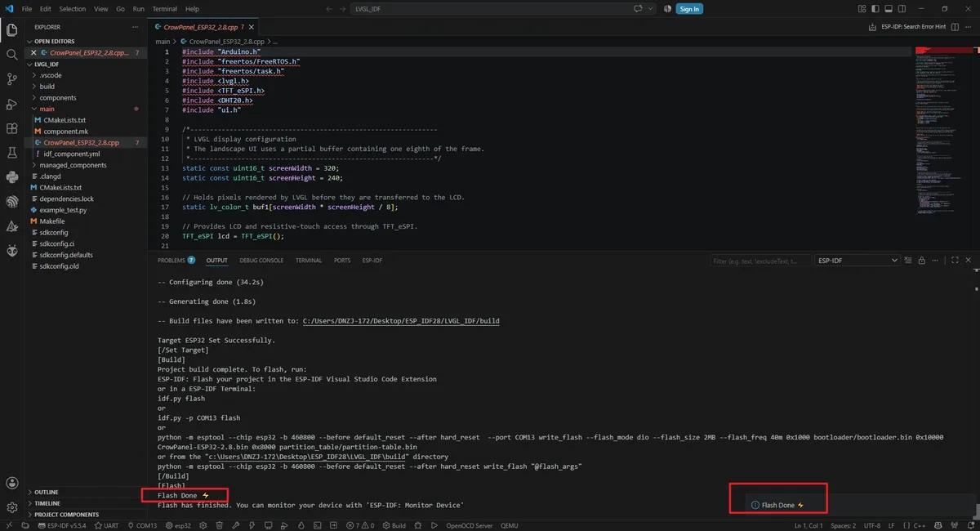Open the Accounts icon in activity bar
This screenshot has height=531, width=980.
coord(11,484)
